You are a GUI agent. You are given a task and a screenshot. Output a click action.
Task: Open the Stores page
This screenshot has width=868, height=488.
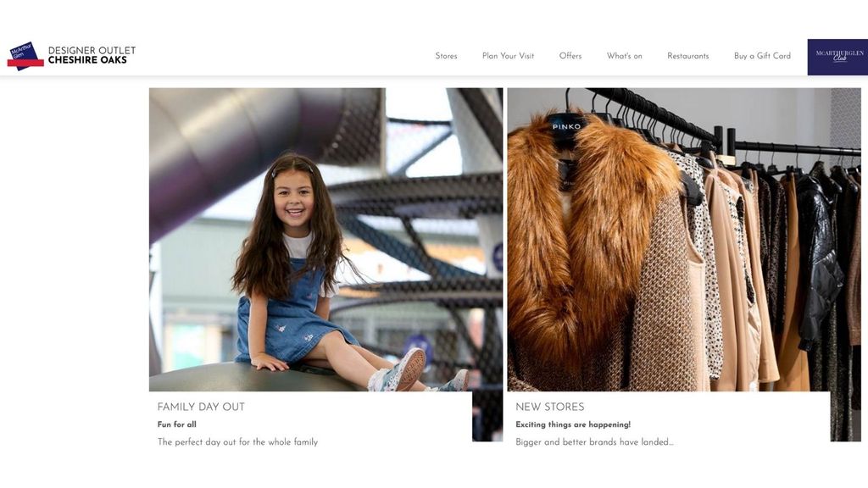[x=446, y=56]
